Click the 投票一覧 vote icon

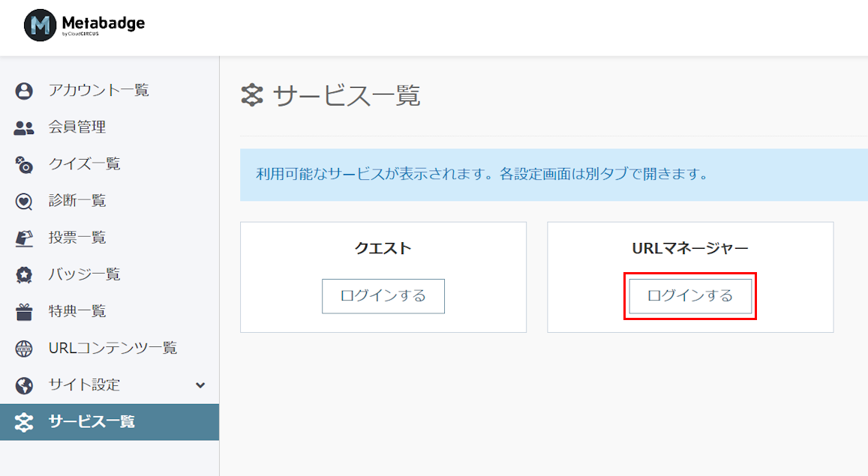[24, 238]
